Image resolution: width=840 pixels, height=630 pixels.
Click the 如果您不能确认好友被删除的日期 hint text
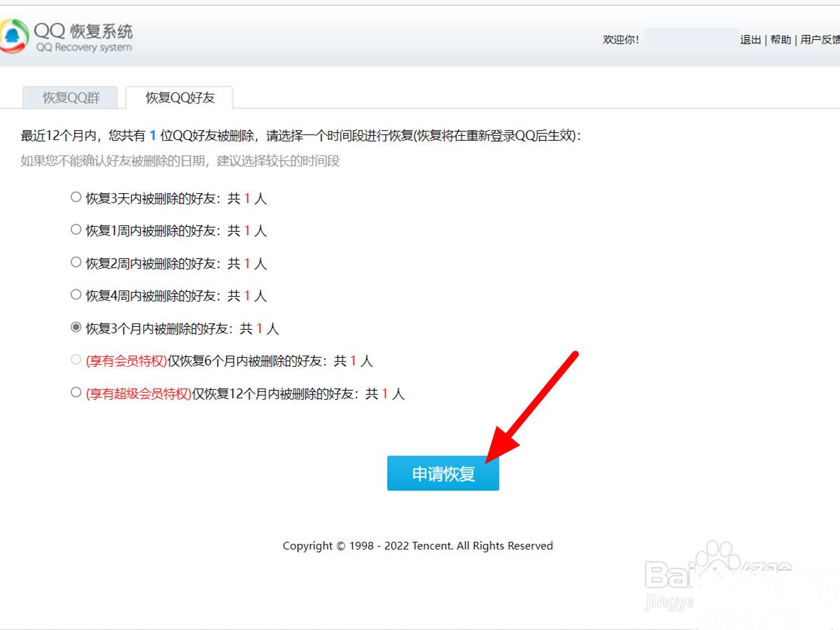pyautogui.click(x=180, y=161)
